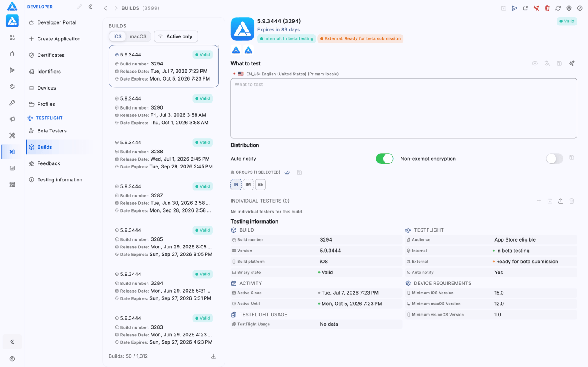
Task: Download the builds list
Action: click(x=213, y=356)
